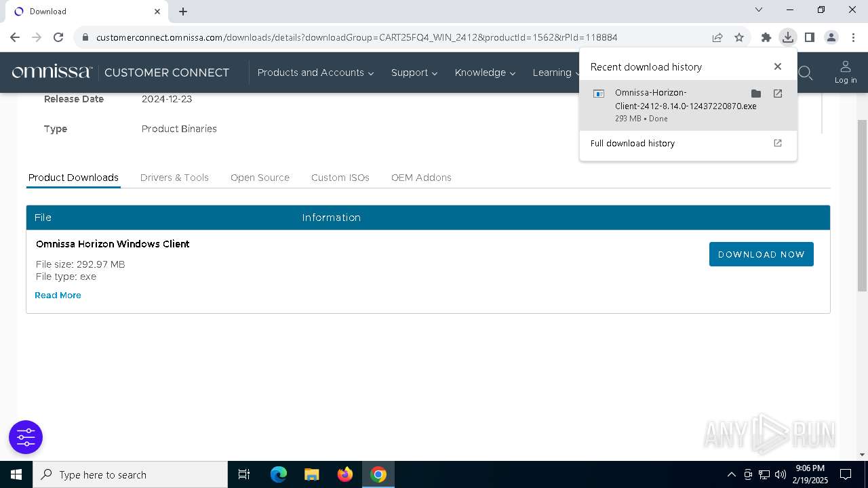Viewport: 868px width, 488px height.
Task: Open a new browser tab
Action: (x=183, y=11)
